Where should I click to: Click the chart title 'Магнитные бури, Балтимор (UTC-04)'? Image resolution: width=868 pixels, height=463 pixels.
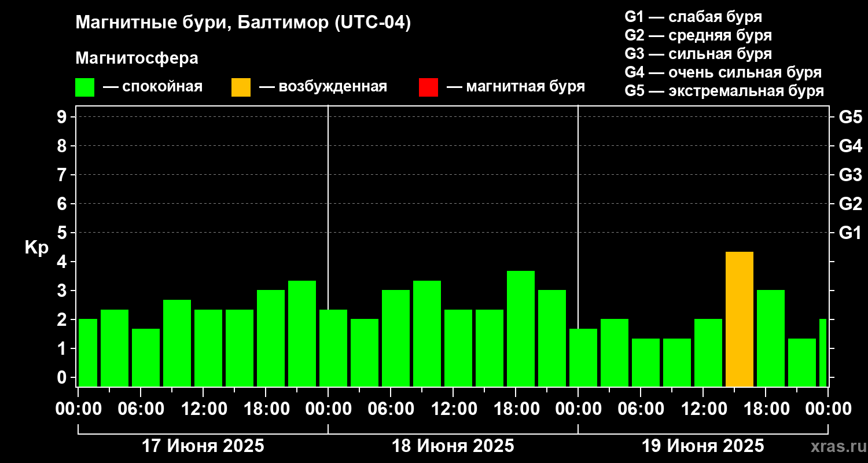coord(243,23)
